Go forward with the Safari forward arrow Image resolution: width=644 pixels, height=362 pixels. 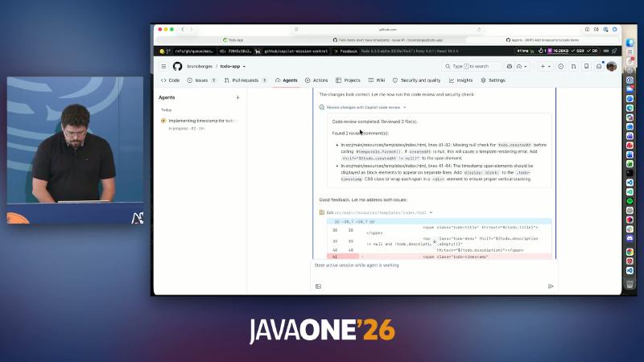click(192, 30)
